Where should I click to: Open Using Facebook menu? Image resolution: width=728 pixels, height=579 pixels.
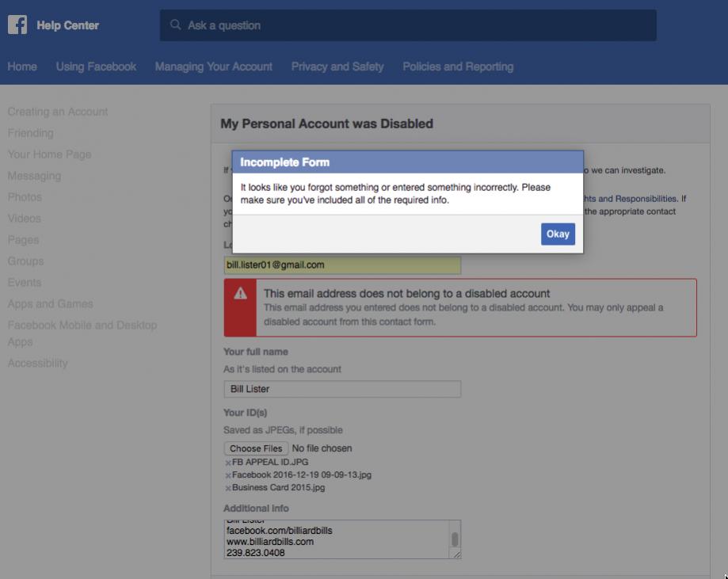tap(96, 67)
